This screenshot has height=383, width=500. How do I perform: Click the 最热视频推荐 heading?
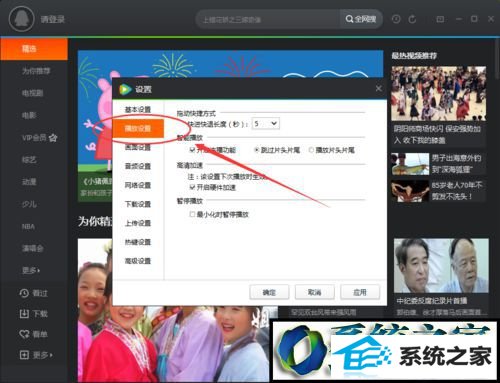[414, 56]
